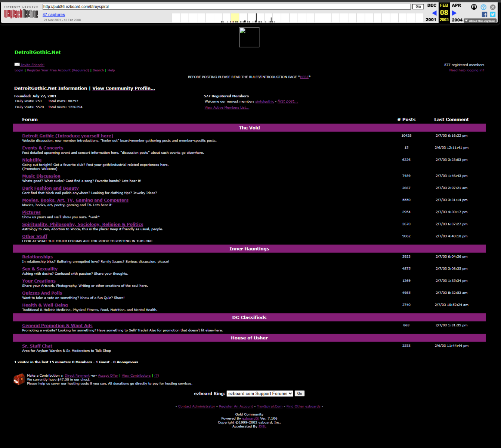Expand the About this capture panel
Screen dimensions: 501x448
tap(480, 21)
